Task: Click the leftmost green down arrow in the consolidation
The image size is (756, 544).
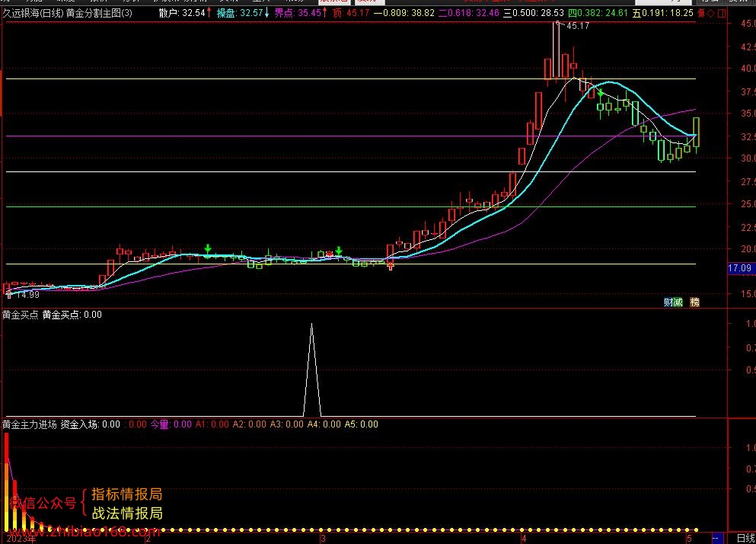Action: [x=208, y=249]
